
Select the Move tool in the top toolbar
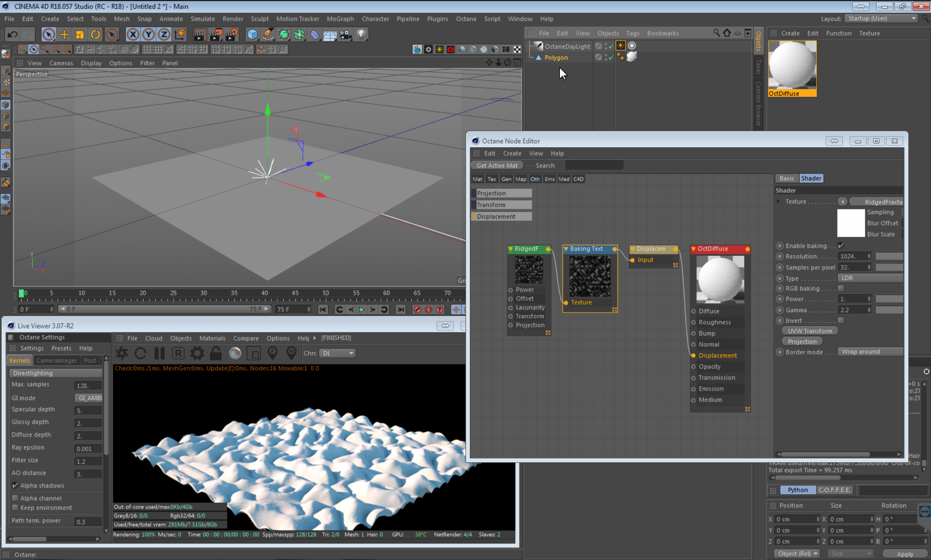pyautogui.click(x=64, y=35)
